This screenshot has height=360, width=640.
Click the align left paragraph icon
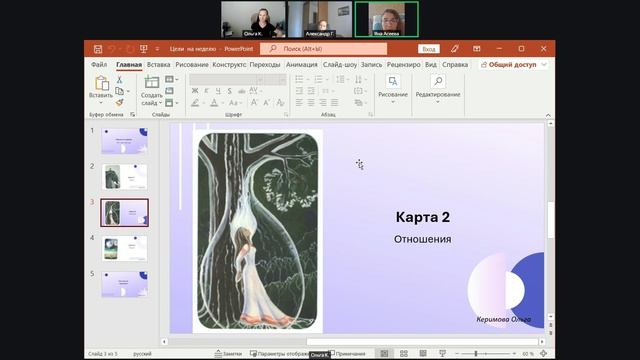click(299, 102)
